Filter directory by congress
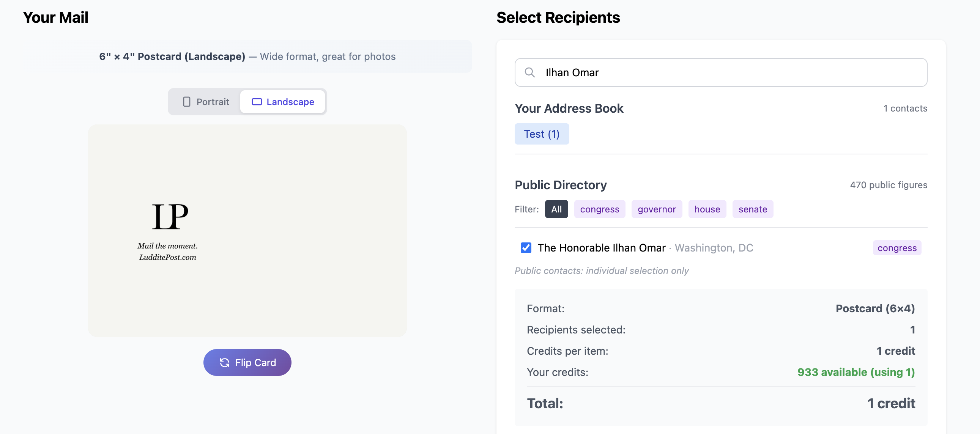The height and width of the screenshot is (434, 980). coord(600,209)
